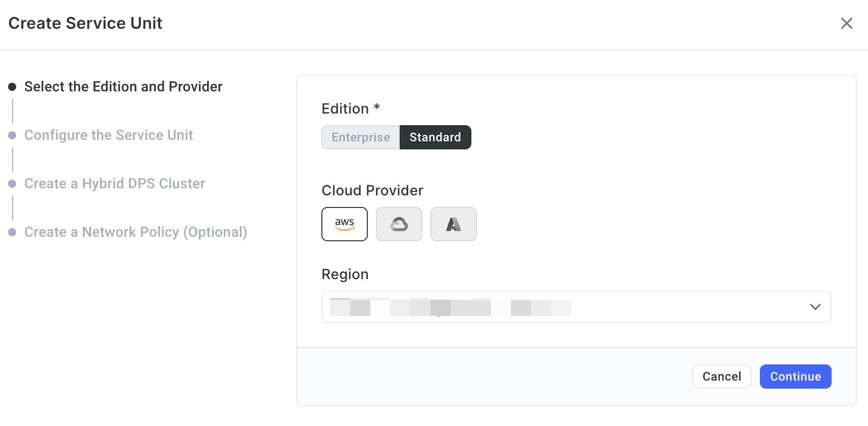Screen dimensions: 868x426
Task: Go to Select the Edition and Provider step
Action: pyautogui.click(x=123, y=87)
